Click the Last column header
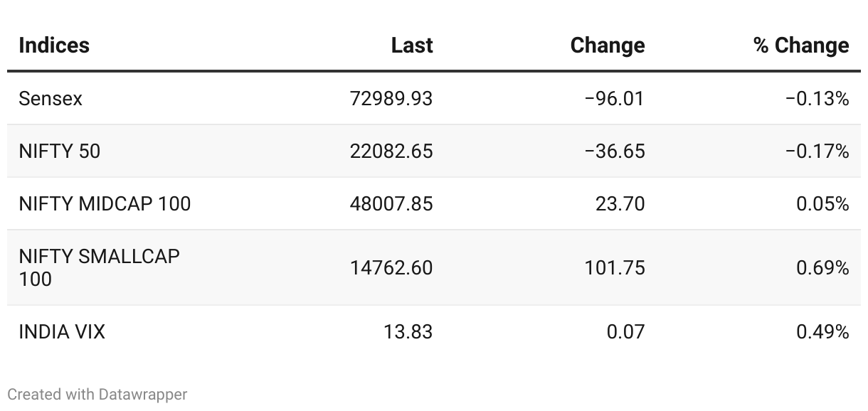Viewport: 868px width, 411px height. pyautogui.click(x=411, y=46)
